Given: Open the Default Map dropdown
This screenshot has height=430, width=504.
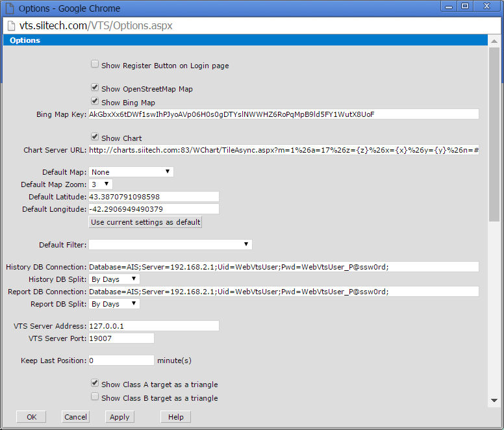Looking at the screenshot, I should coord(131,172).
